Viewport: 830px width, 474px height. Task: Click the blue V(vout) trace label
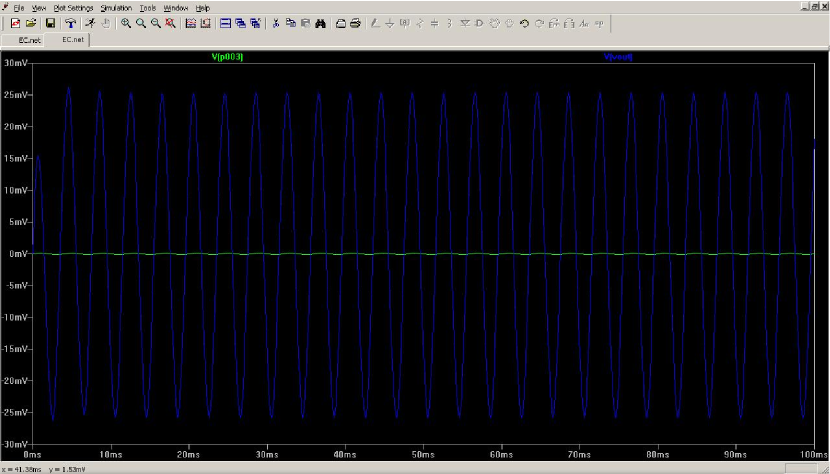click(x=617, y=57)
